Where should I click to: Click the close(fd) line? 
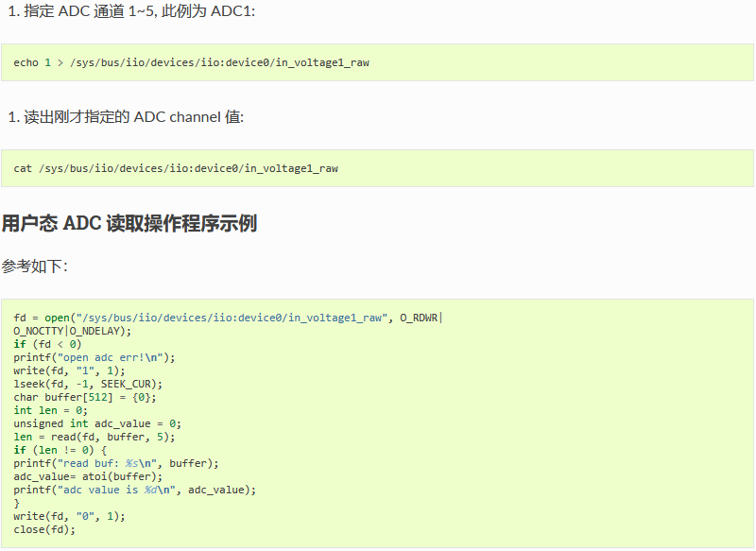pyautogui.click(x=44, y=529)
